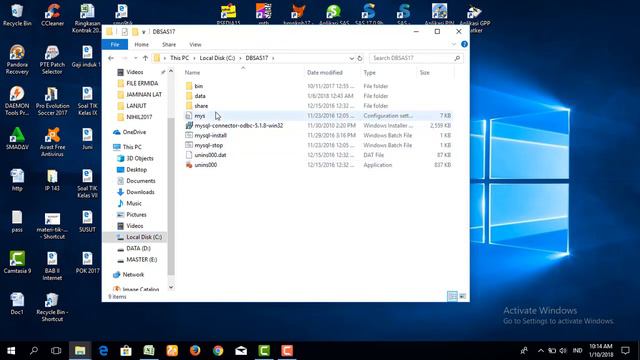Click This PC in address breadcrumb

[x=179, y=58]
